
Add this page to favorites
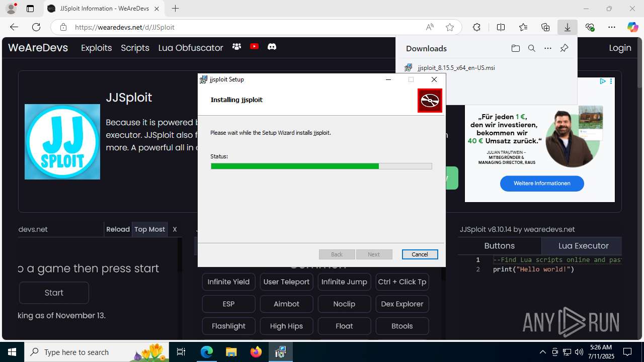click(450, 27)
